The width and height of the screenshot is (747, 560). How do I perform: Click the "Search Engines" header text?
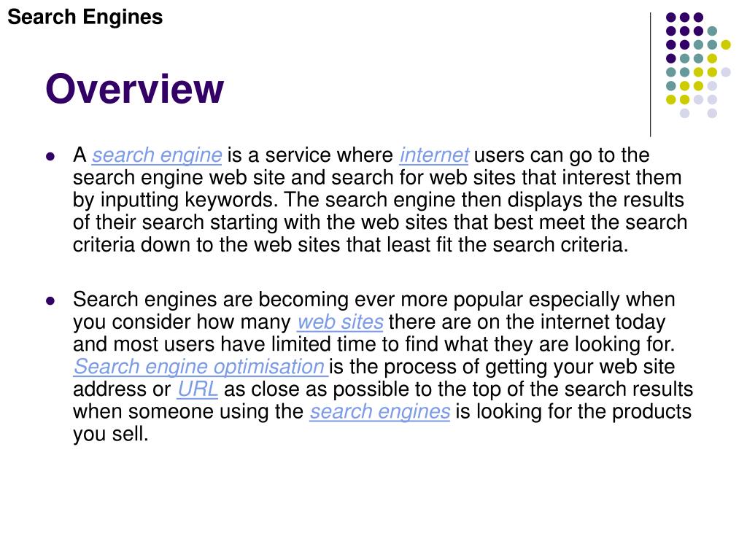click(85, 17)
